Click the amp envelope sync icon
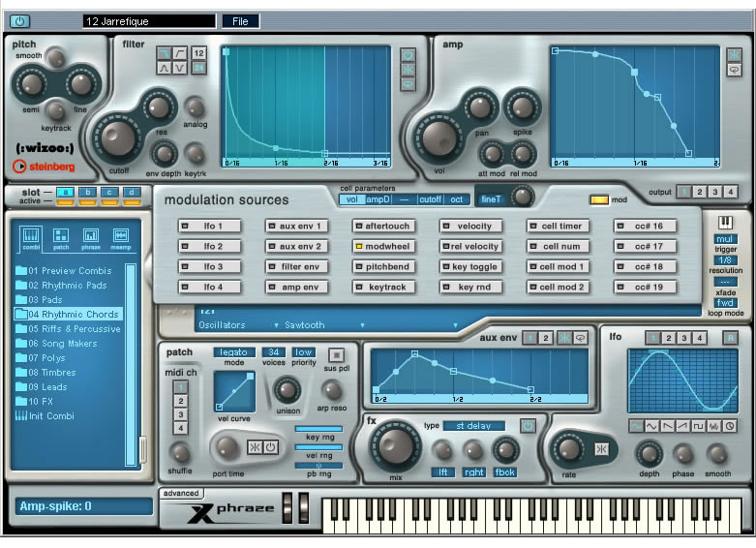The width and height of the screenshot is (756, 548). tap(734, 54)
